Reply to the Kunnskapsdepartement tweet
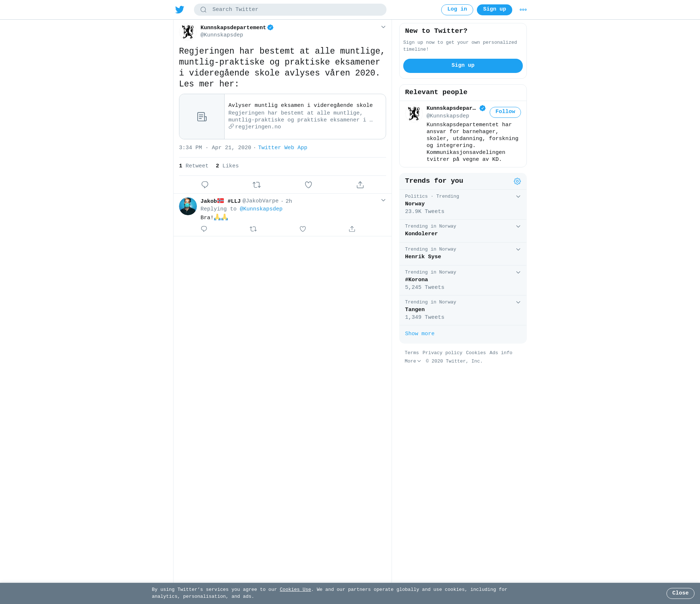The height and width of the screenshot is (604, 700). point(205,185)
